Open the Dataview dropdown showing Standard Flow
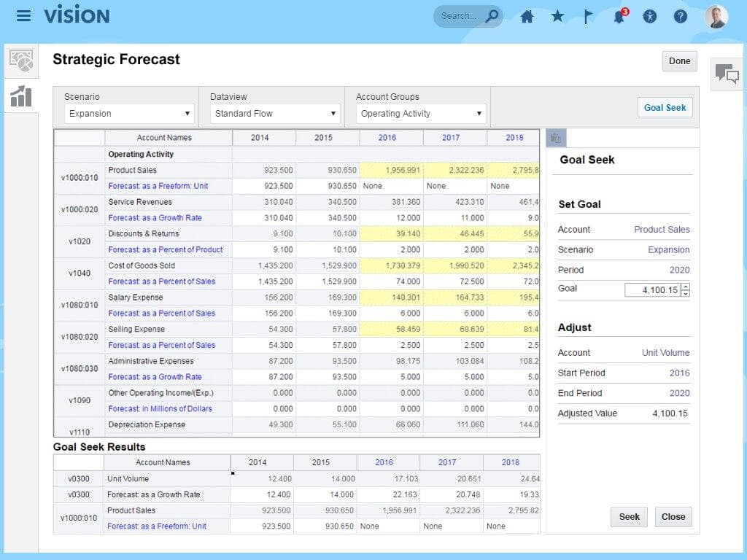747x560 pixels. (x=274, y=113)
